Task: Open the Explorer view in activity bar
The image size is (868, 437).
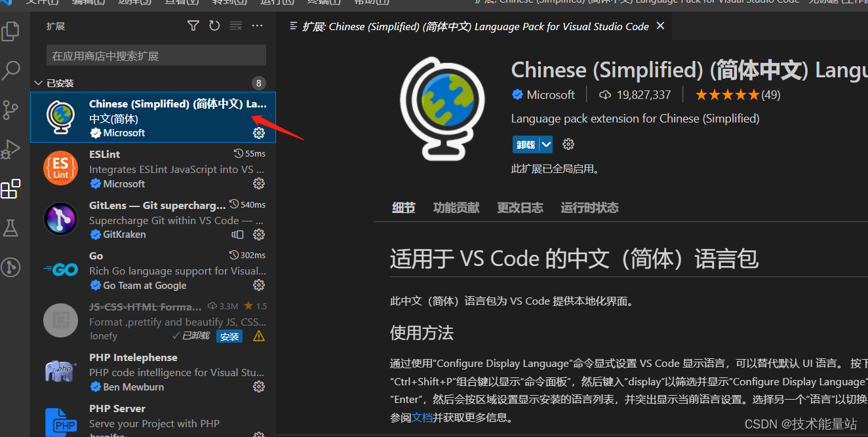Action: (x=10, y=31)
